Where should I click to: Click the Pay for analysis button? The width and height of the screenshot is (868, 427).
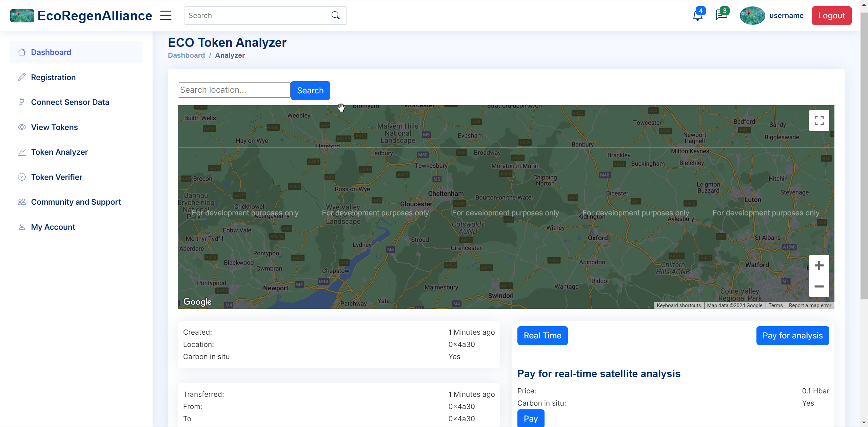click(792, 336)
